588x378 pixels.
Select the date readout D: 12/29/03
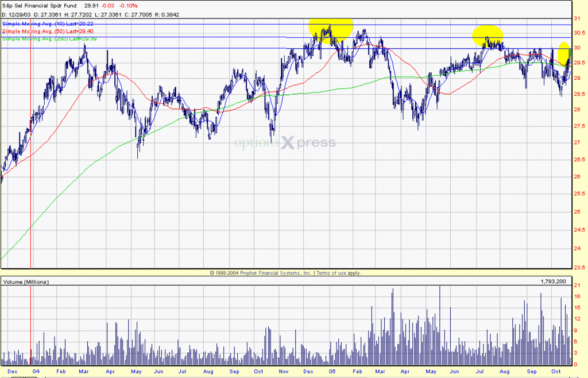pyautogui.click(x=17, y=14)
